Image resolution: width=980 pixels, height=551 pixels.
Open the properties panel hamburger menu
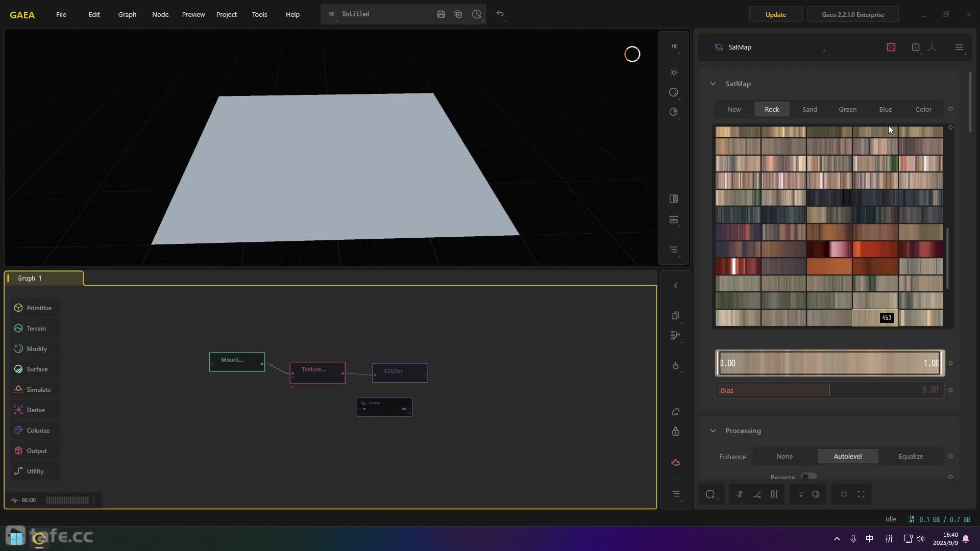point(959,47)
